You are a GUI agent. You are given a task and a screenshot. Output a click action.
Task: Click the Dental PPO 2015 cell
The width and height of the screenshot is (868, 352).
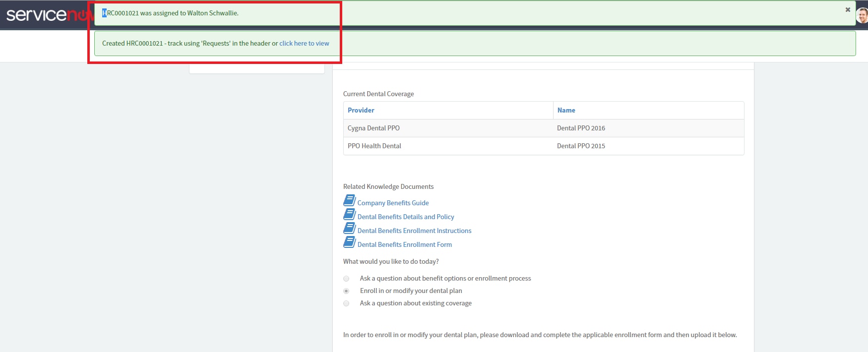[648, 146]
